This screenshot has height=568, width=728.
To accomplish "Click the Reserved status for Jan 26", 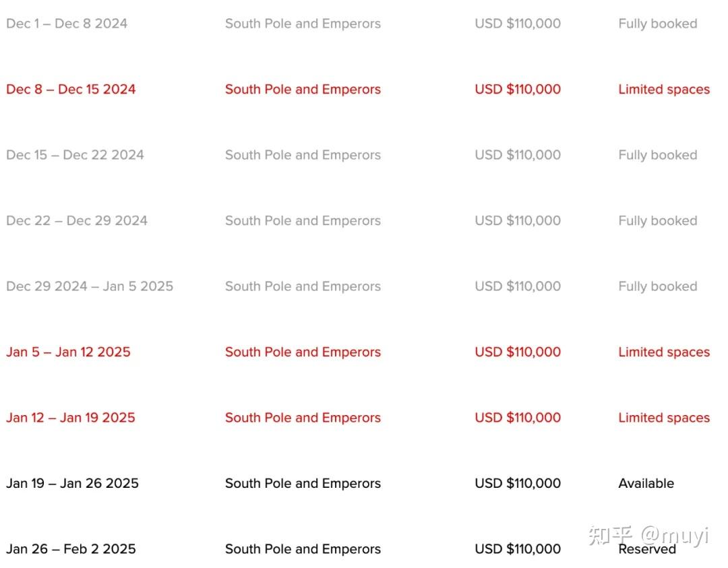I will pos(647,549).
